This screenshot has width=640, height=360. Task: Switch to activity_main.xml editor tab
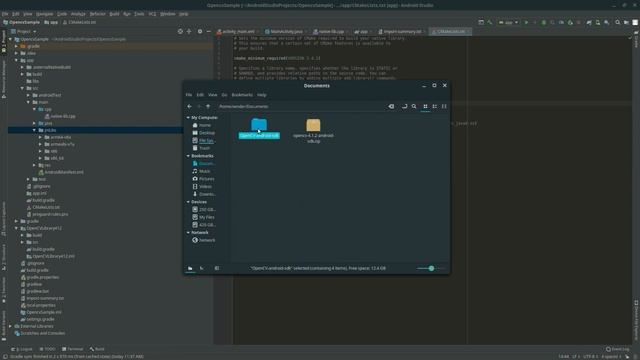pos(236,31)
